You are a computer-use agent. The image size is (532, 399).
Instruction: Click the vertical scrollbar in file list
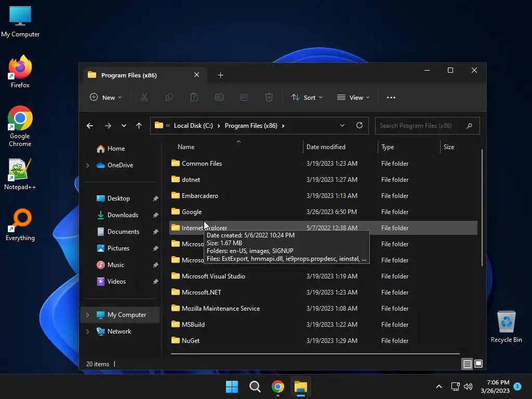point(482,207)
